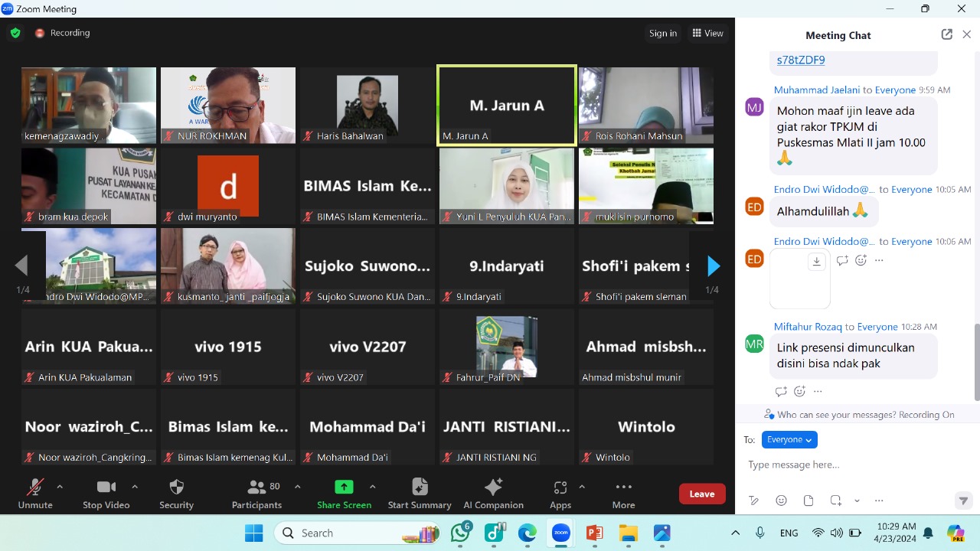Image resolution: width=980 pixels, height=551 pixels.
Task: Open the notification bell in taskbar
Action: click(928, 533)
